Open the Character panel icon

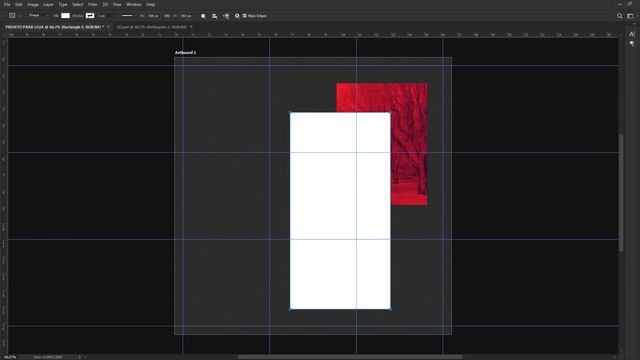click(632, 34)
